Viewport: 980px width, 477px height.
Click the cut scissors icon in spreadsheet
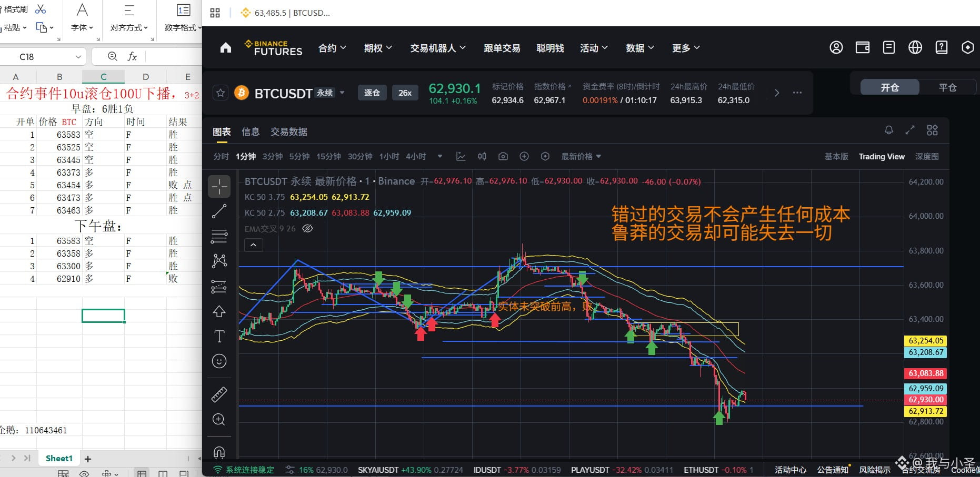[x=41, y=9]
